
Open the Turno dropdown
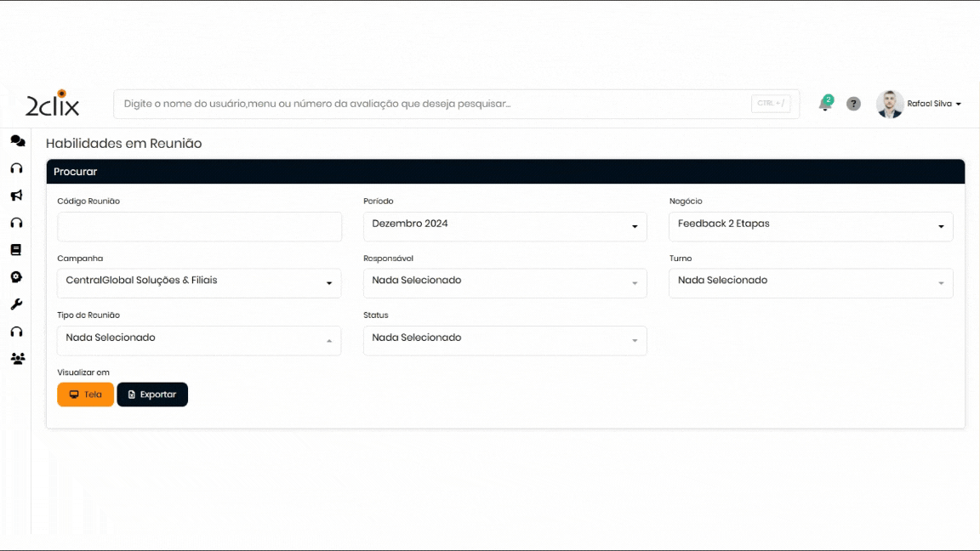coord(811,283)
